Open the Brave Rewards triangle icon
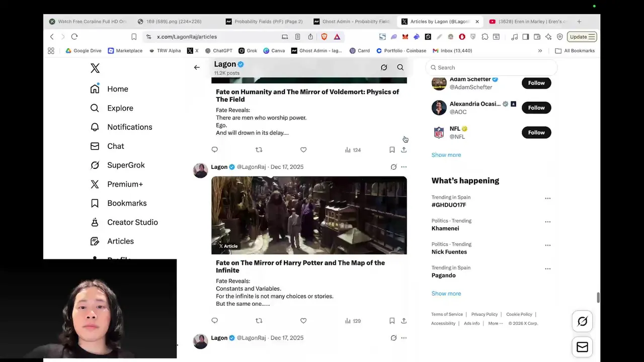644x362 pixels. 337,37
